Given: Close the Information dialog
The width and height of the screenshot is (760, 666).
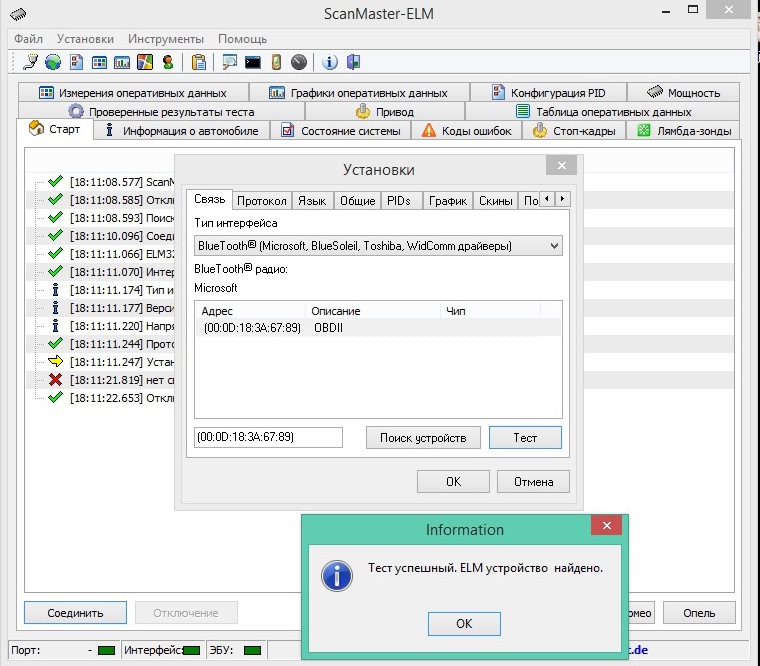Looking at the screenshot, I should tap(606, 525).
